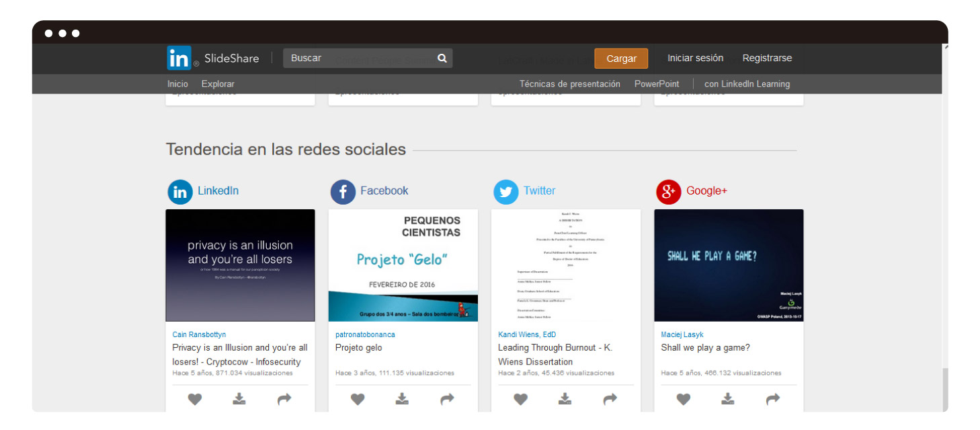Open the Facebook trending text link

384,190
